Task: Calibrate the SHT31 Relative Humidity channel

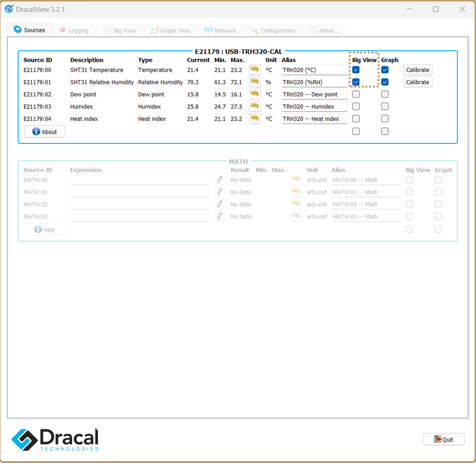Action: coord(418,82)
